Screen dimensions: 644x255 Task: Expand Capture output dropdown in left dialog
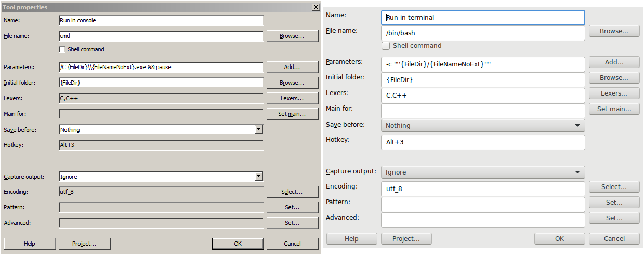click(258, 177)
